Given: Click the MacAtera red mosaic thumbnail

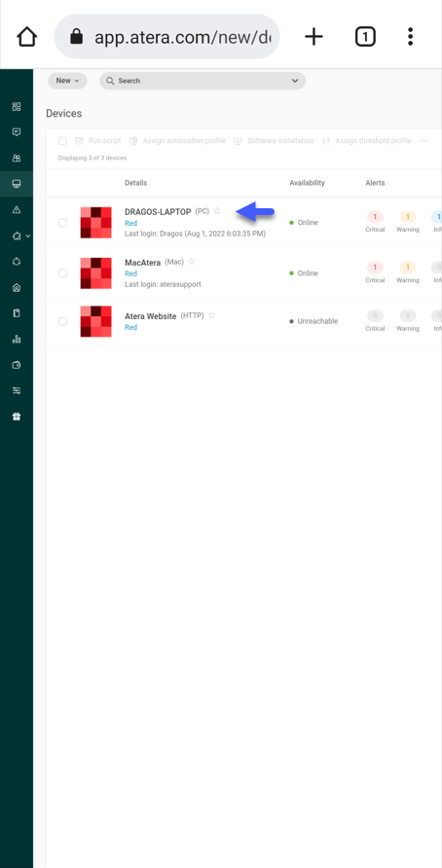Looking at the screenshot, I should click(x=95, y=272).
